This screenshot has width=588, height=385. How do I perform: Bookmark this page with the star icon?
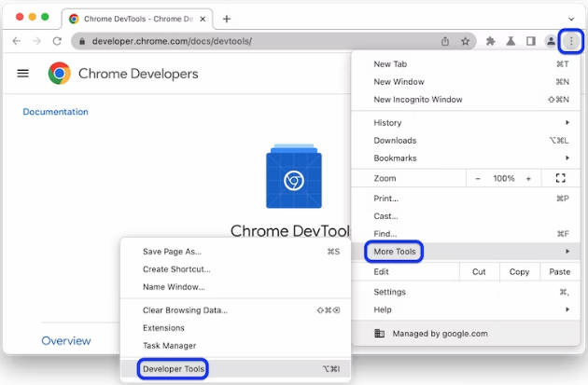[465, 41]
